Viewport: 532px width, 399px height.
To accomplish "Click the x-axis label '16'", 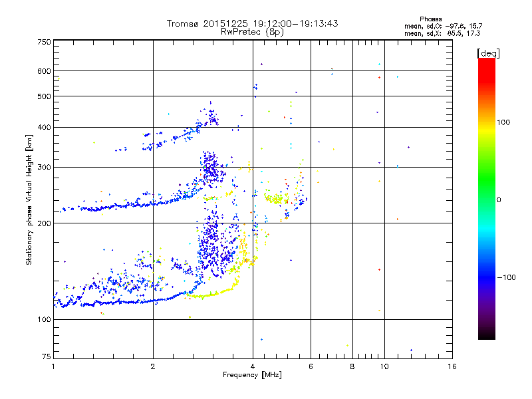I will coord(452,366).
